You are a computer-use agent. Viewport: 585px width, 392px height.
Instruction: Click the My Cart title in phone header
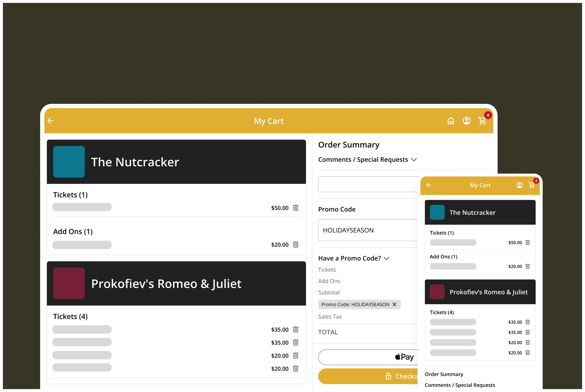coord(480,185)
